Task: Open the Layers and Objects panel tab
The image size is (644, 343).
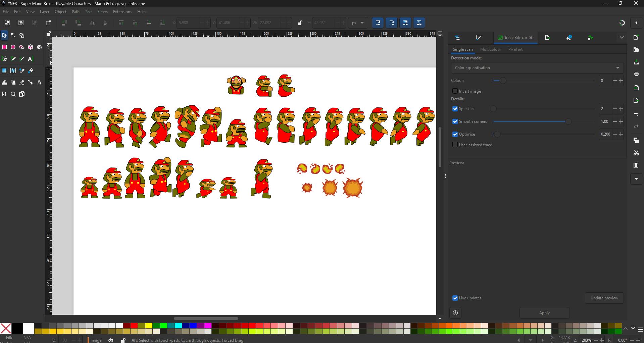Action: pyautogui.click(x=457, y=38)
